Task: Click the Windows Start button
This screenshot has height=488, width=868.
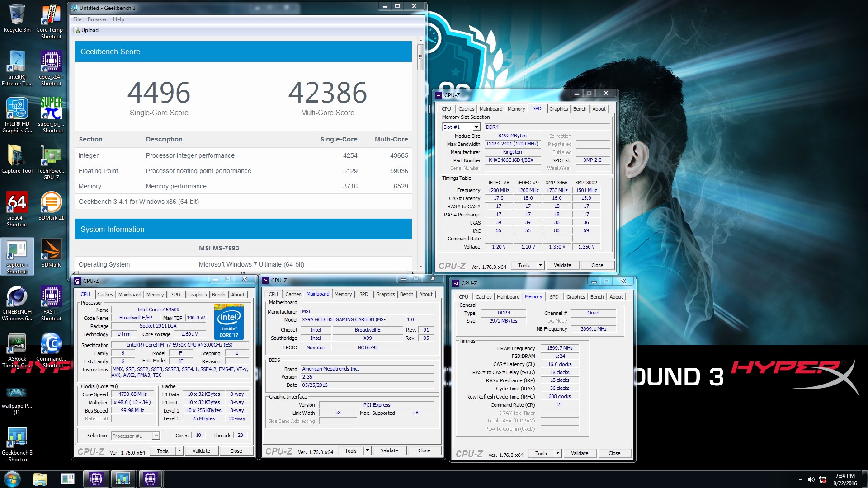Action: (12, 479)
